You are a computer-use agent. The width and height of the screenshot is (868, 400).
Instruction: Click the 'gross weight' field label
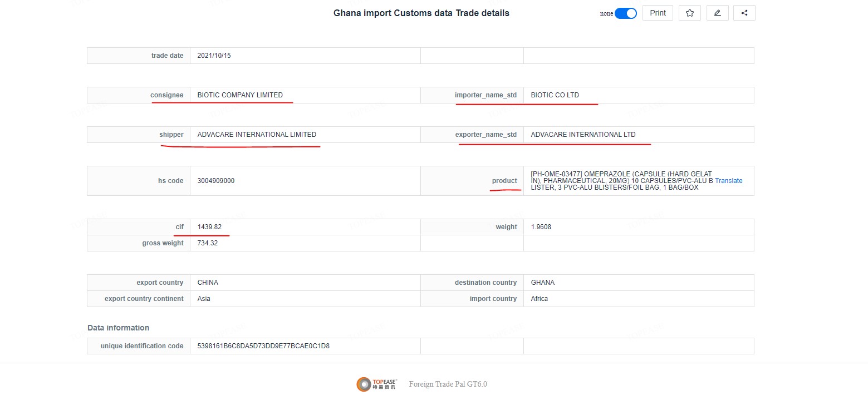163,243
